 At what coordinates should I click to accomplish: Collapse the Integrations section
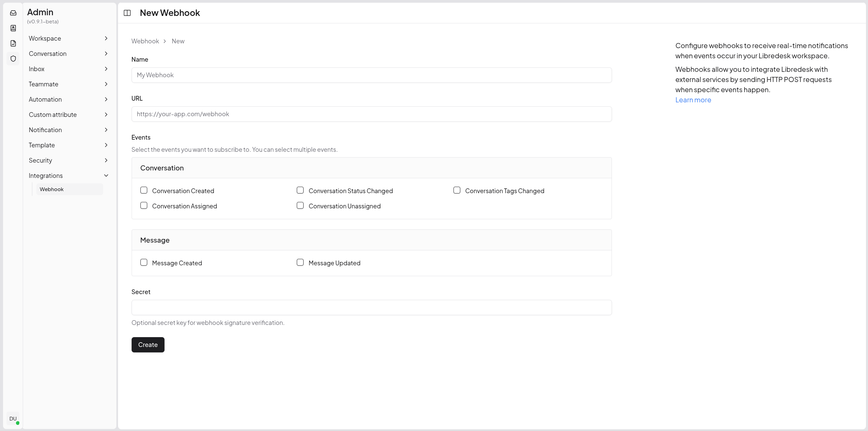click(106, 176)
